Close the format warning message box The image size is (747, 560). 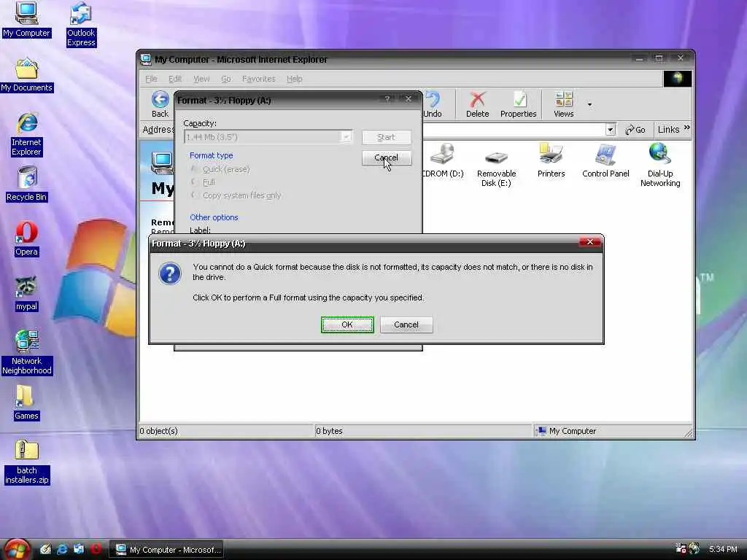click(589, 242)
